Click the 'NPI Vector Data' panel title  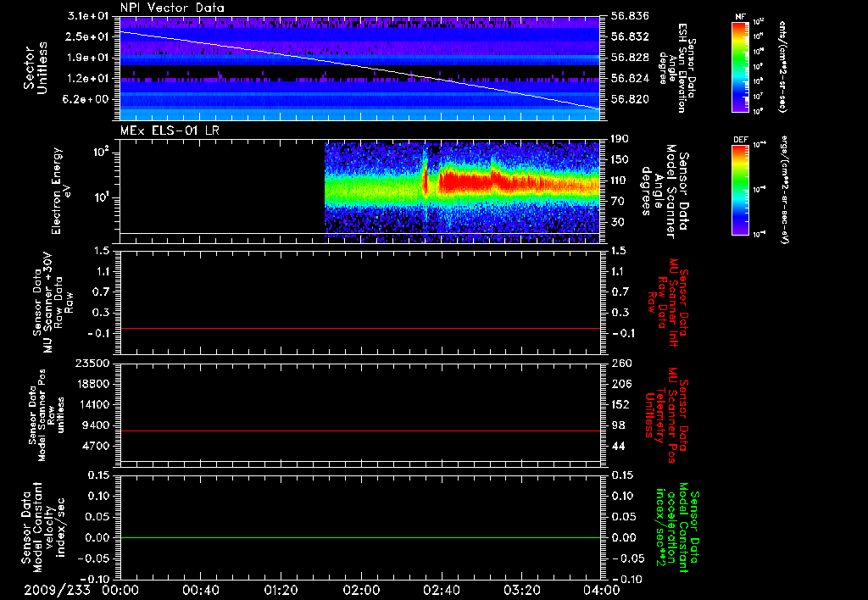point(172,8)
